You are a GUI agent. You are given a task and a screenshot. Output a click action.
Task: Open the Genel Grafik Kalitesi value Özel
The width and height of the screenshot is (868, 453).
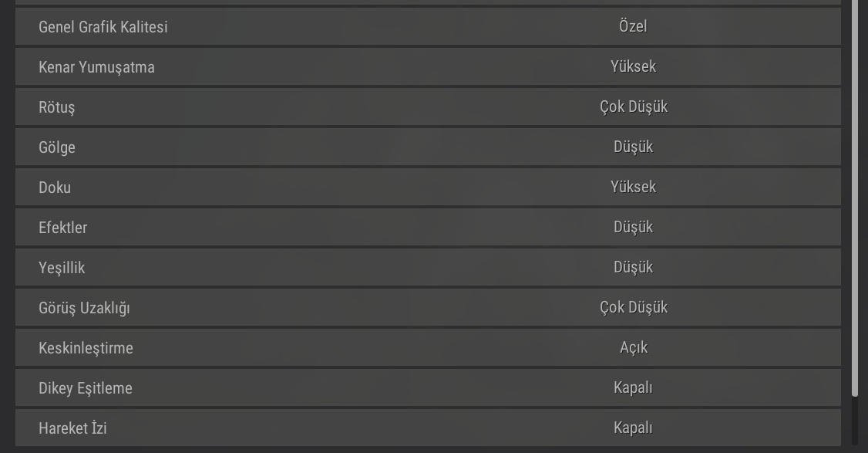click(633, 26)
